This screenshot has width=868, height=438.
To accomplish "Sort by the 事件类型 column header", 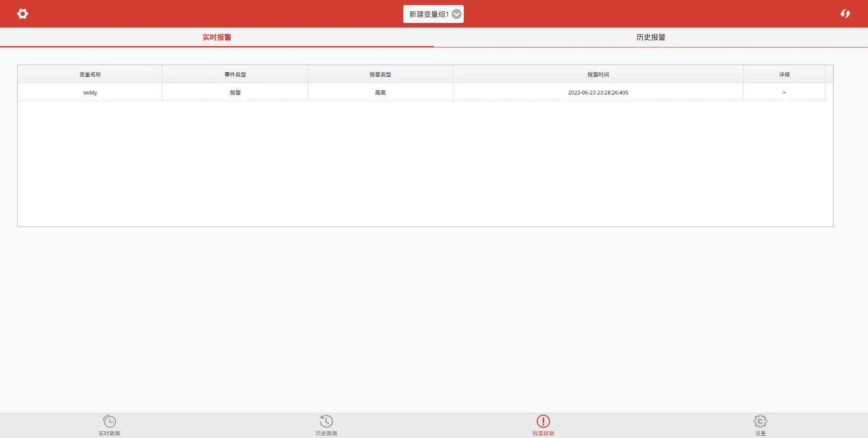I will point(235,75).
